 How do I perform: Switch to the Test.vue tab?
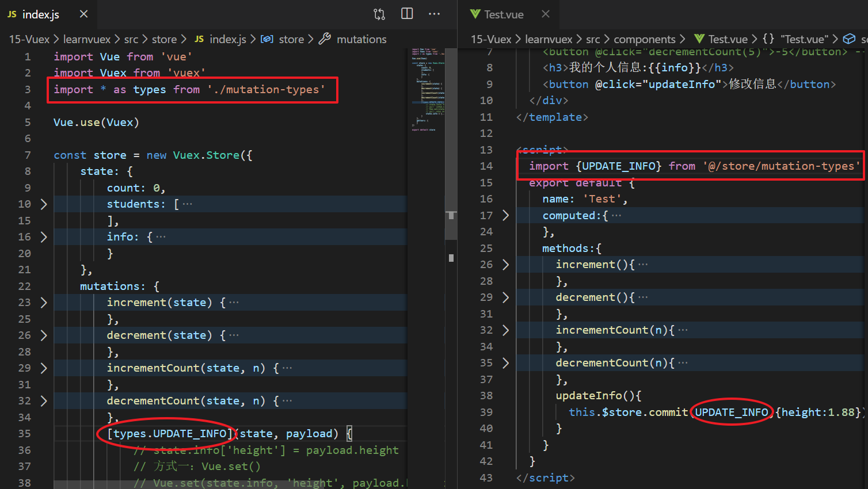pyautogui.click(x=503, y=14)
